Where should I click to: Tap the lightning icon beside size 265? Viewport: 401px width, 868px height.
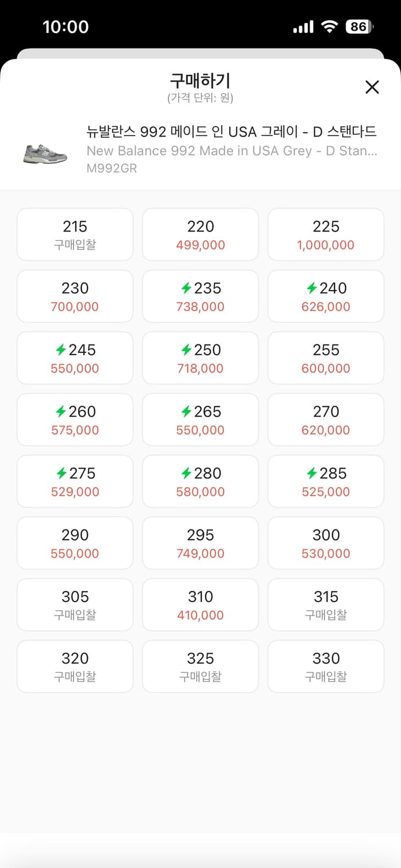(x=186, y=411)
